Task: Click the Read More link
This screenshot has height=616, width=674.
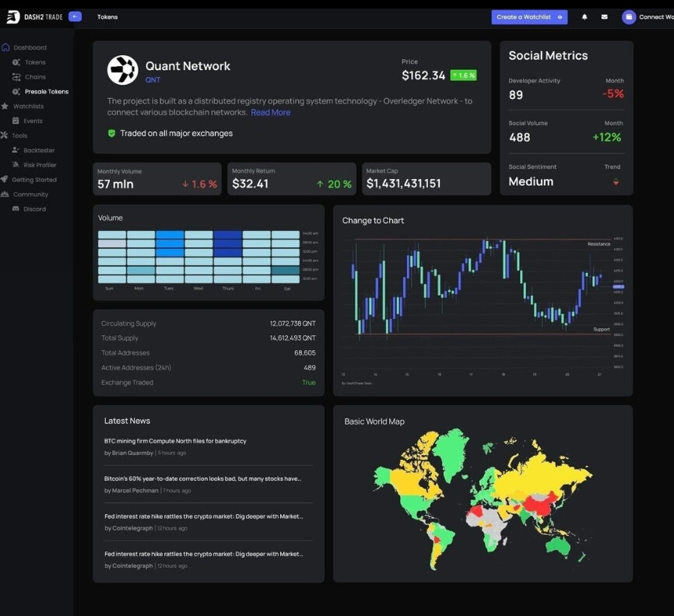Action: click(x=270, y=112)
